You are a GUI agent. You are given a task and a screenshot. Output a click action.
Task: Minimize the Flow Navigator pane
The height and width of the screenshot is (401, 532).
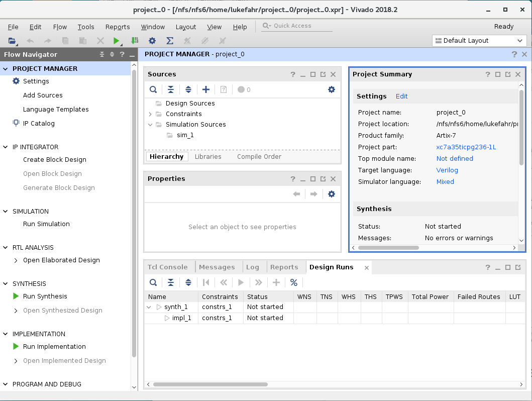pos(132,55)
